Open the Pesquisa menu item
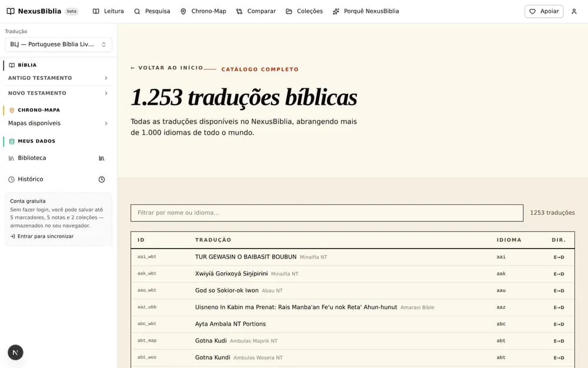The height and width of the screenshot is (368, 588). [152, 11]
